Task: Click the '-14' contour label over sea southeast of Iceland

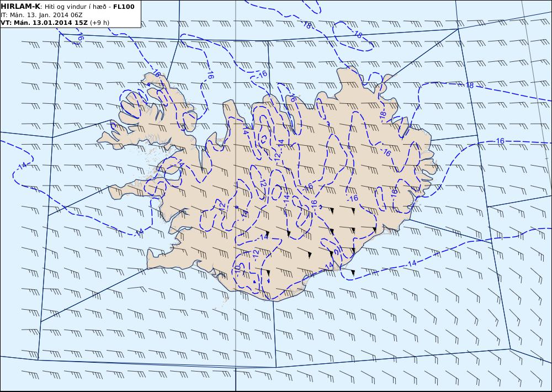Action: pyautogui.click(x=411, y=263)
